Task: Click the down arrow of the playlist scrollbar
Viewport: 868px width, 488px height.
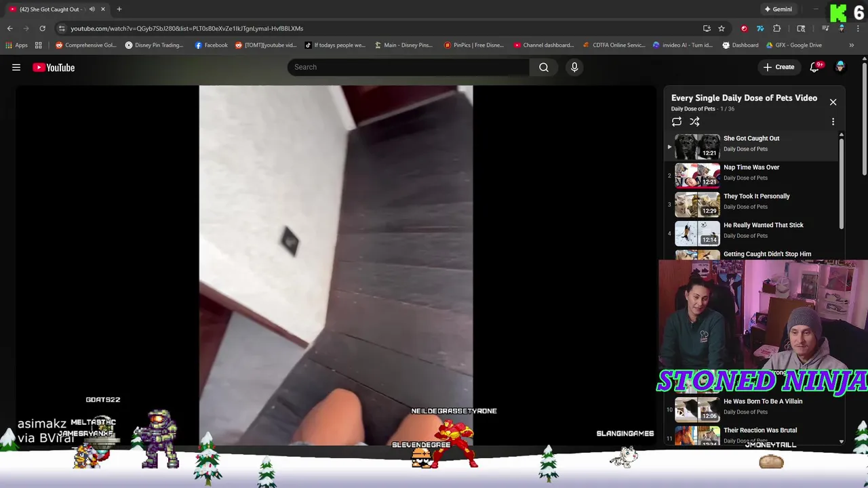Action: click(x=842, y=441)
